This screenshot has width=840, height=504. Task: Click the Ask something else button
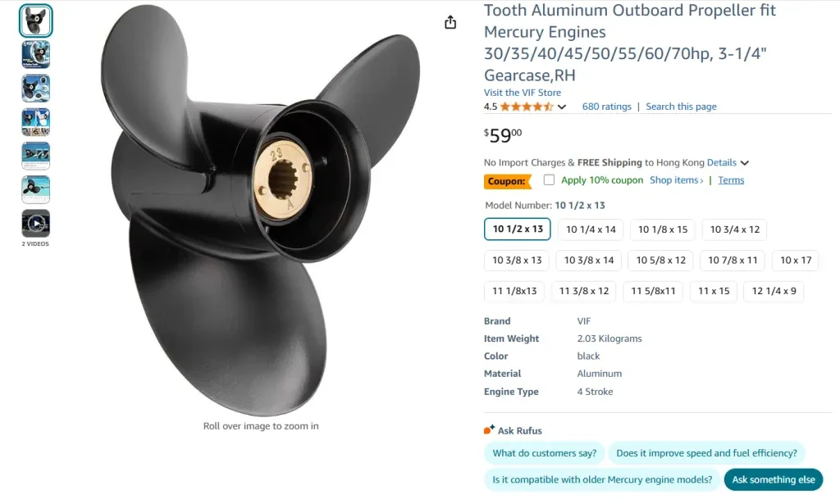[x=773, y=479]
